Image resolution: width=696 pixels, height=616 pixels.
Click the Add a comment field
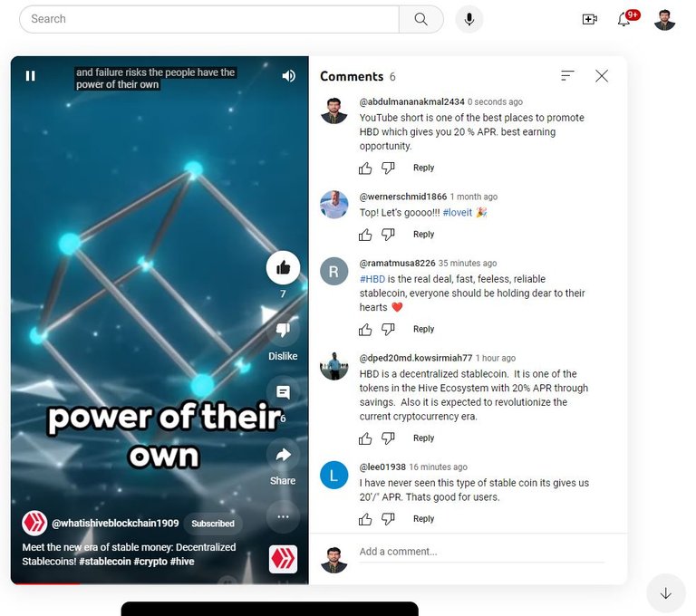481,552
